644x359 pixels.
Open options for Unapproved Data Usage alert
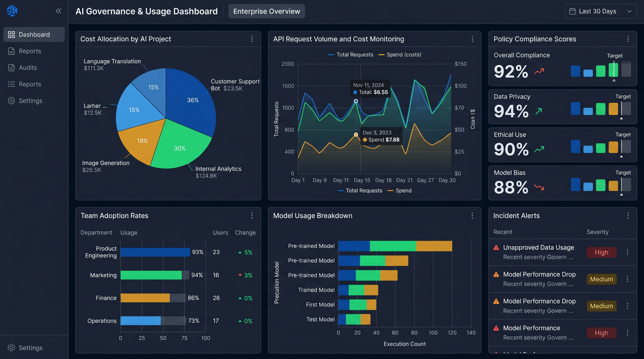[627, 252]
